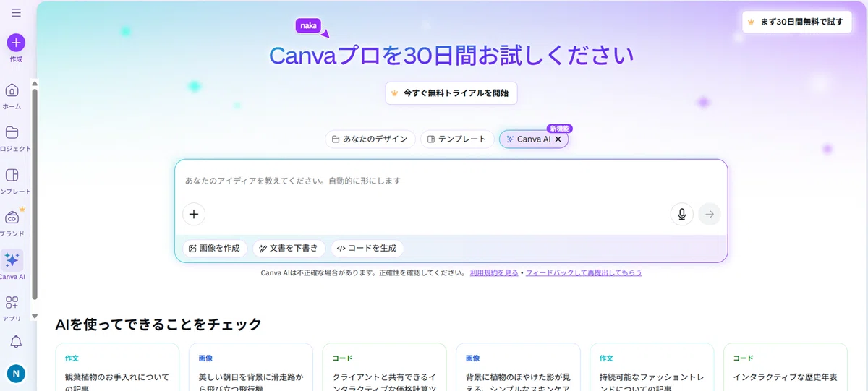868x391 pixels.
Task: Click 今すぐ無料トライアルを開始 button
Action: click(x=451, y=93)
